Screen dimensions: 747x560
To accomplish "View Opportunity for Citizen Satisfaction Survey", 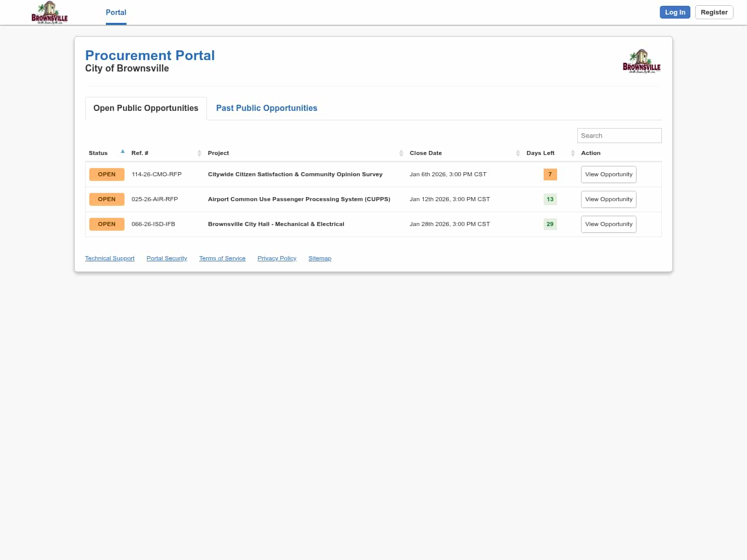I will coord(608,174).
